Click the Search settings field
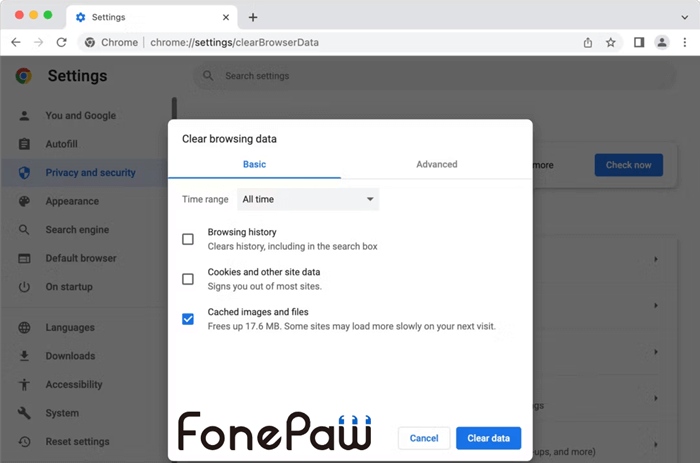Image resolution: width=700 pixels, height=463 pixels. [434, 76]
